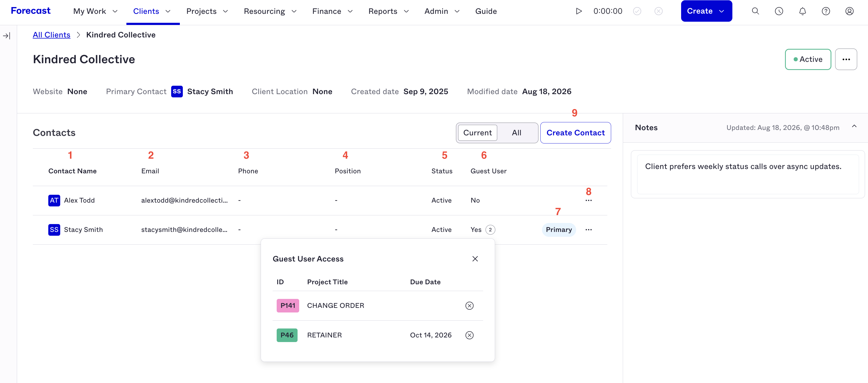The width and height of the screenshot is (868, 383).
Task: Open the Guide page
Action: 486,11
